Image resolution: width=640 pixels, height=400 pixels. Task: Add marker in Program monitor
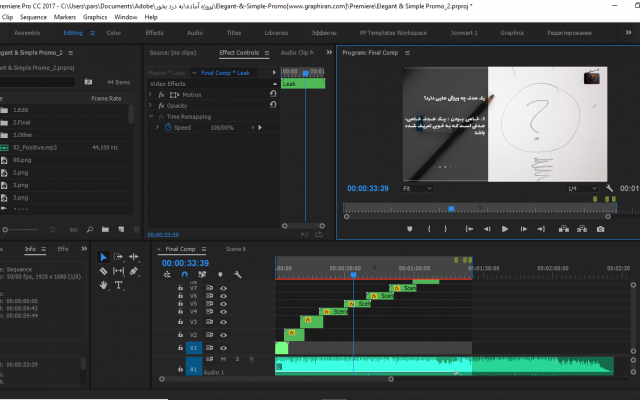pyautogui.click(x=410, y=229)
